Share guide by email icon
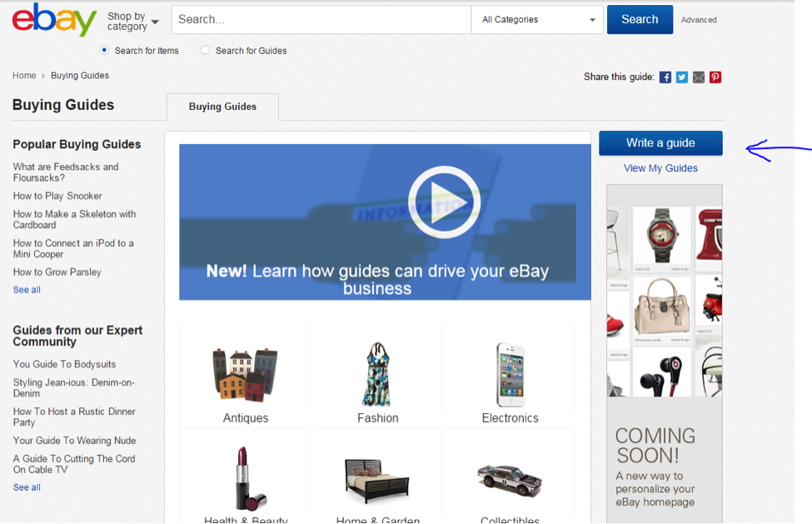 (699, 77)
